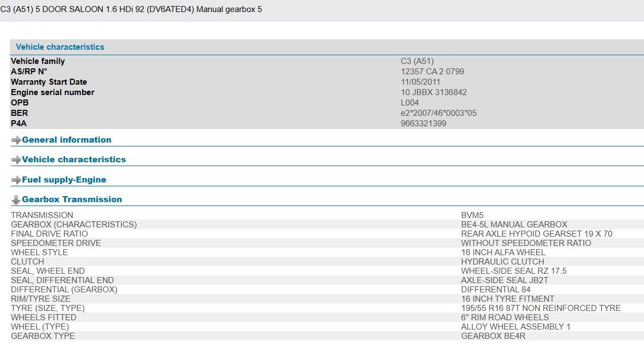644x347 pixels.
Task: Select the value 12357 CA 2 0799
Action: (x=432, y=72)
